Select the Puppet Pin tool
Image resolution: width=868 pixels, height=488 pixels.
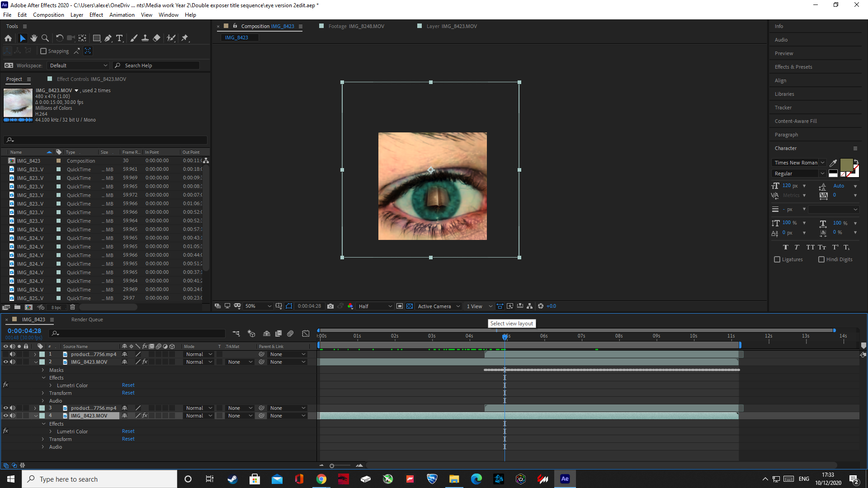tap(185, 38)
